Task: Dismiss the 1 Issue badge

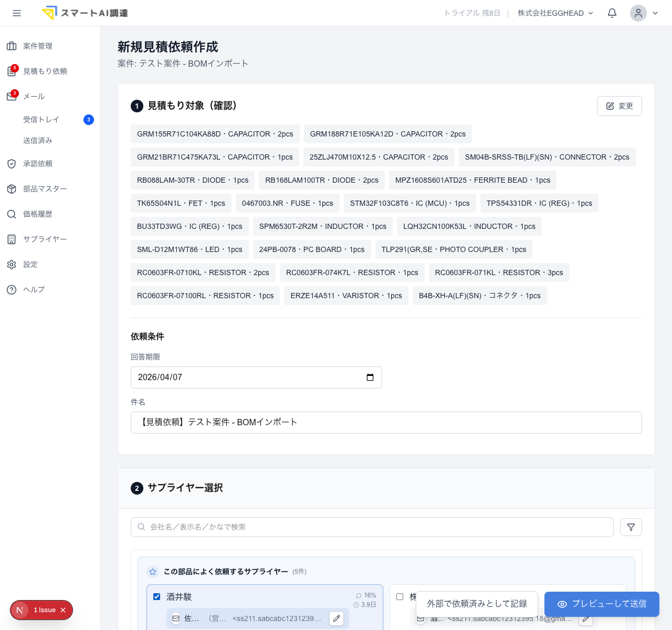Action: point(63,610)
